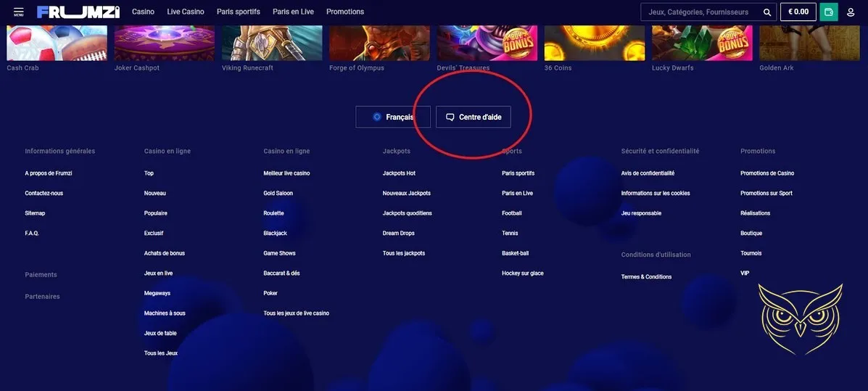Open Informations sur les cookies link
The height and width of the screenshot is (391, 868).
656,193
